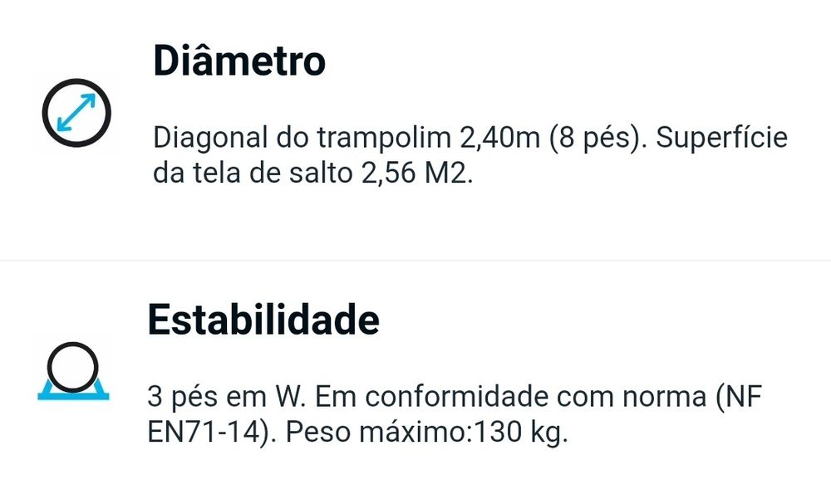Select the Estabilidade heading
831x504 pixels.
263,320
